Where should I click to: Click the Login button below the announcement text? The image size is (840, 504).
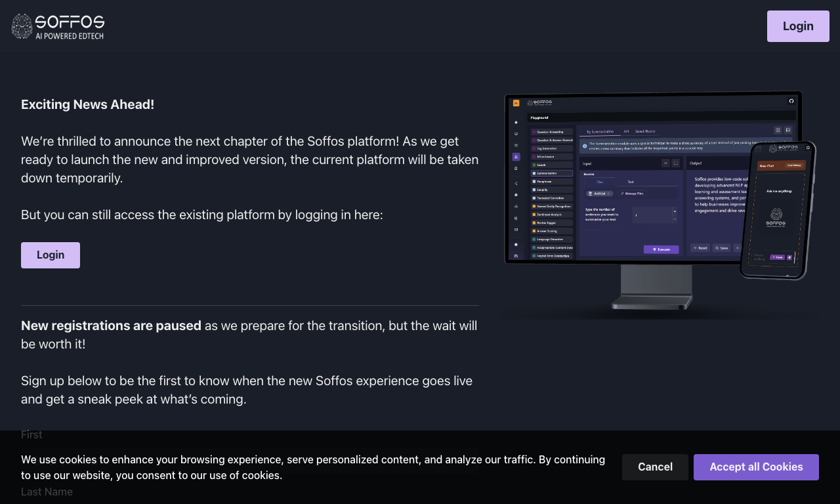(x=51, y=255)
